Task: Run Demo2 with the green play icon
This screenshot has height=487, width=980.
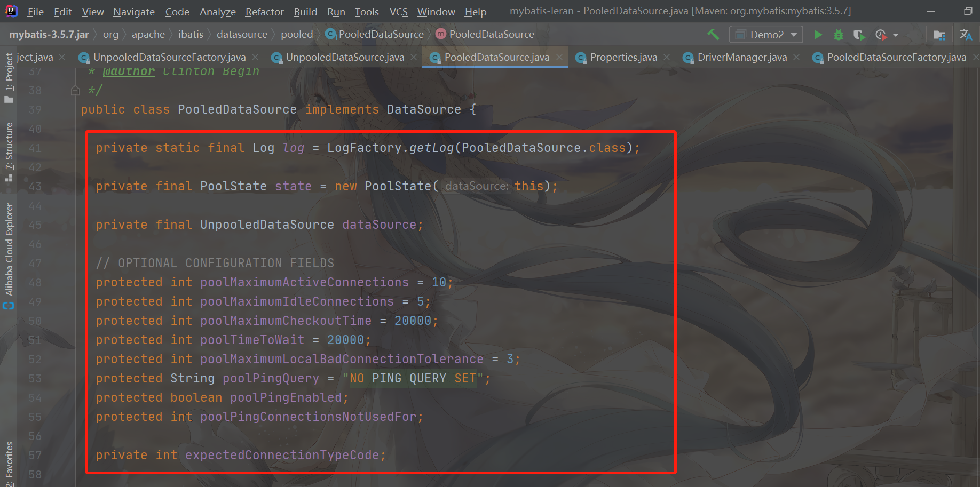Action: click(x=817, y=35)
